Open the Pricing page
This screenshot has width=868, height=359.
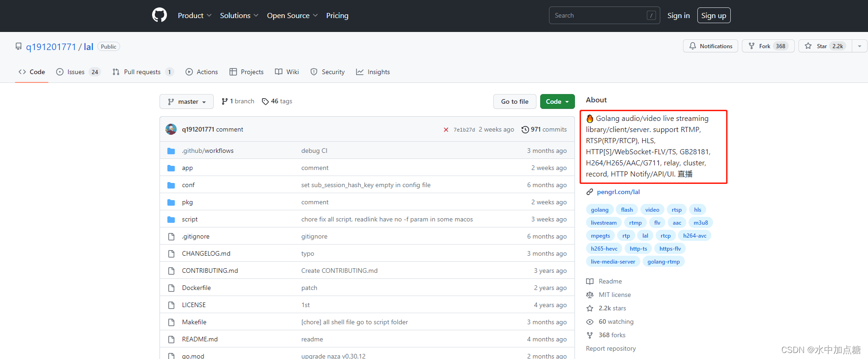pos(337,15)
